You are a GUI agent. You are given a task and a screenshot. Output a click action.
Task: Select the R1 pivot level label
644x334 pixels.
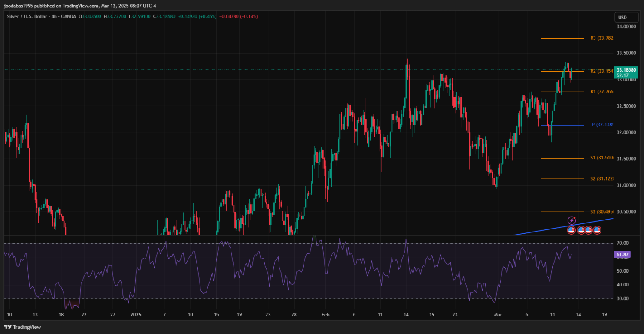tap(601, 92)
